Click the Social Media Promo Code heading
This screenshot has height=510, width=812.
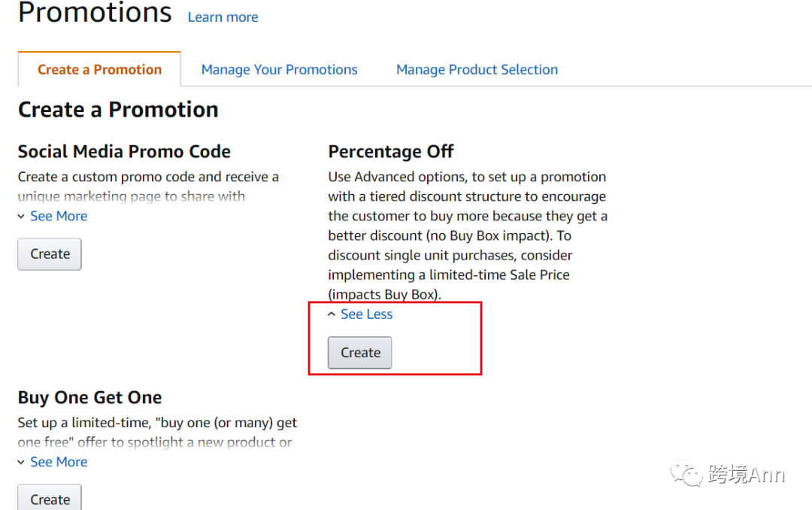pyautogui.click(x=124, y=151)
